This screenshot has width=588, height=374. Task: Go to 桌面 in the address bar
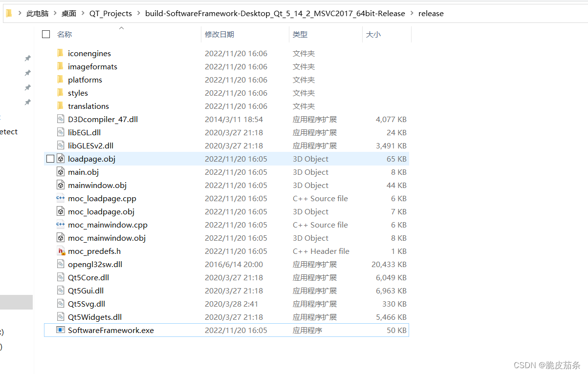pos(68,13)
